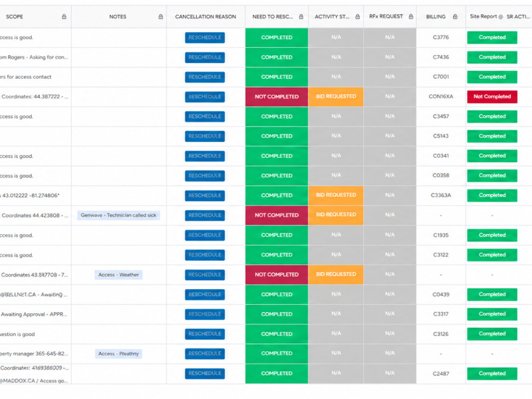532x399 pixels.
Task: Sort by the CANCELLATION REASON column header
Action: 205,16
